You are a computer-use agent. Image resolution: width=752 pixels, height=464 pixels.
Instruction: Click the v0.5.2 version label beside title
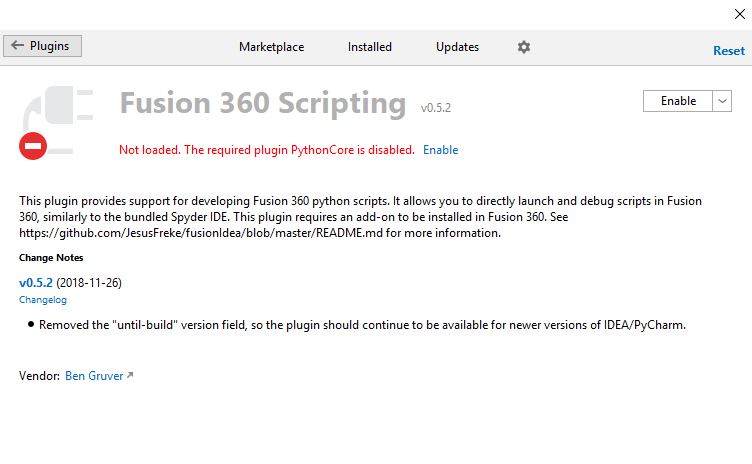437,107
